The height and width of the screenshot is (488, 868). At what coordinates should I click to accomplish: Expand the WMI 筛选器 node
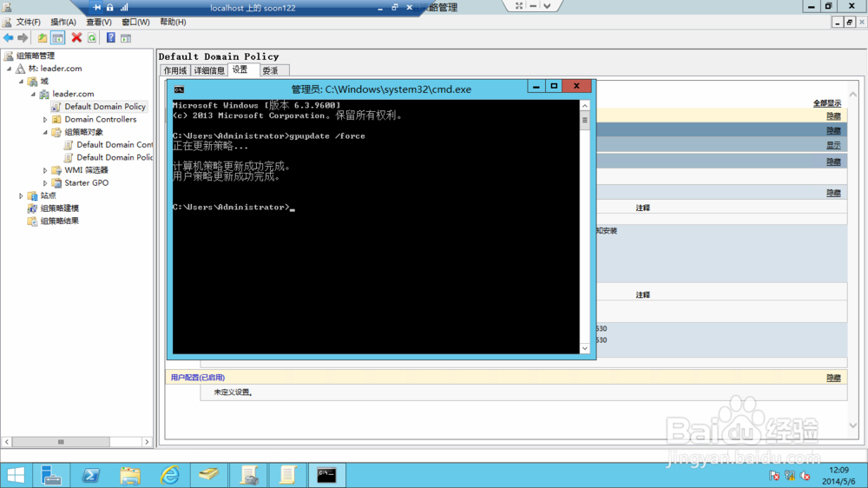point(45,170)
